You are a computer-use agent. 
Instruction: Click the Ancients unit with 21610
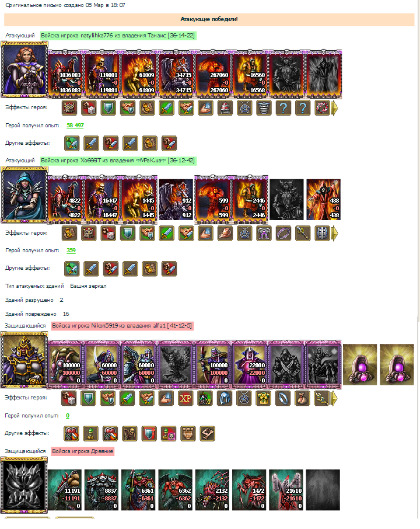(x=286, y=490)
